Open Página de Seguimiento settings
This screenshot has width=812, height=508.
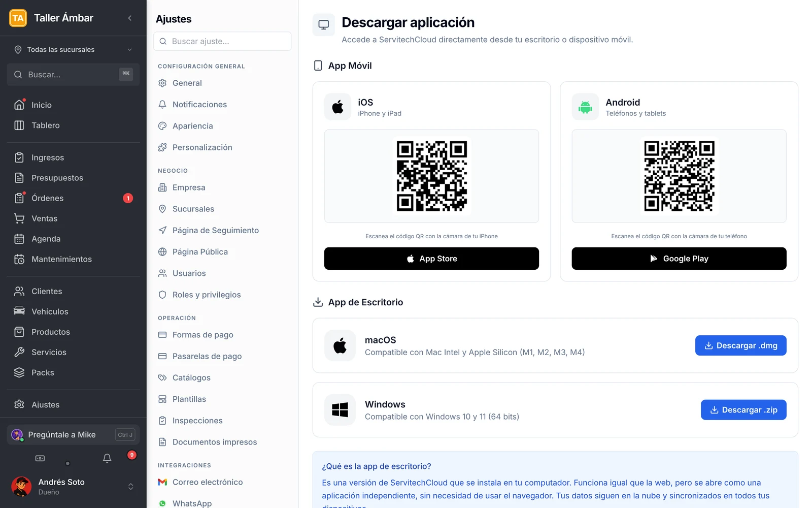[x=222, y=230]
